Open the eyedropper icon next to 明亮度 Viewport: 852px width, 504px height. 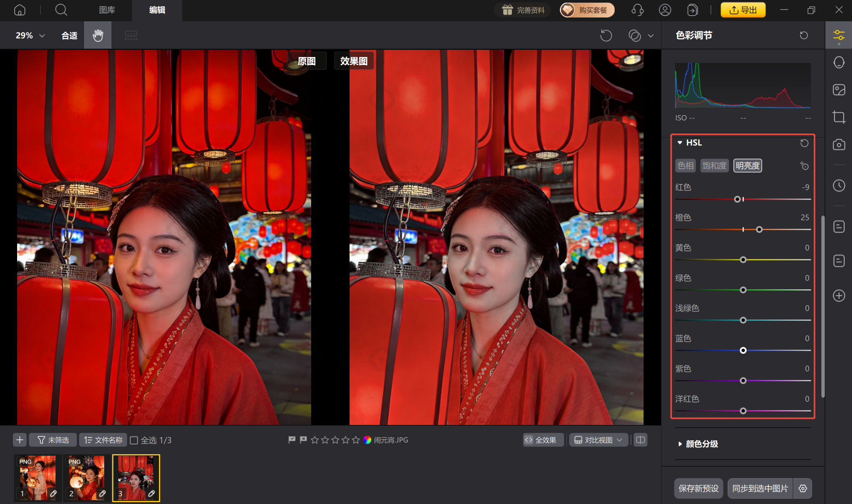pos(804,166)
